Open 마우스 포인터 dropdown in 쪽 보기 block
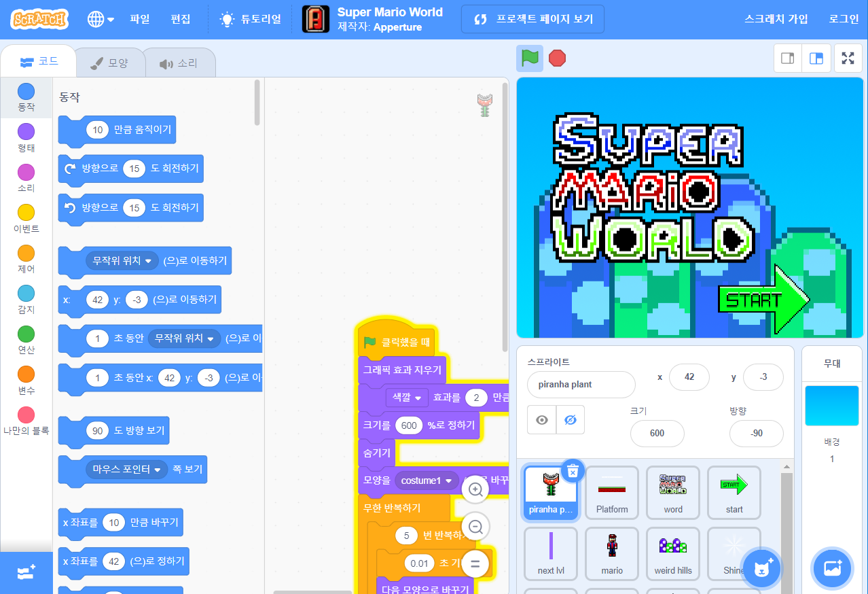 [x=127, y=469]
